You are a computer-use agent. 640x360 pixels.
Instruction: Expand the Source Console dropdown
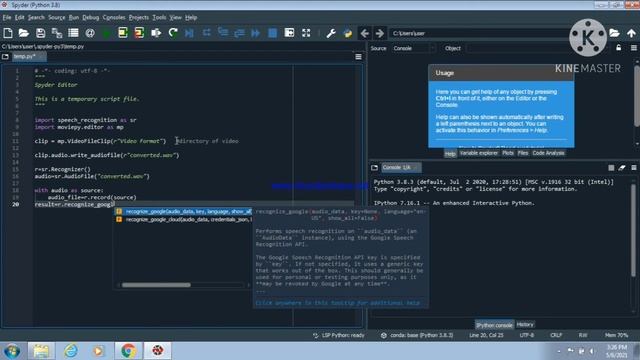[x=413, y=48]
